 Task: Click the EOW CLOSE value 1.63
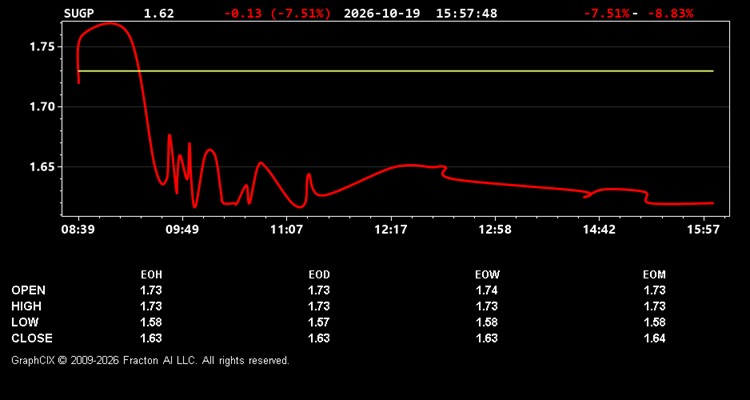click(487, 338)
